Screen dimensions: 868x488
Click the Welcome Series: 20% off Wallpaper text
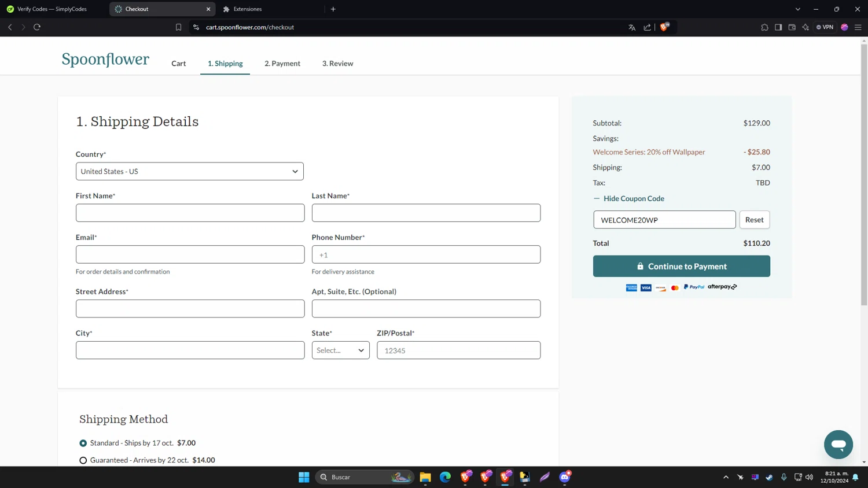pyautogui.click(x=649, y=152)
